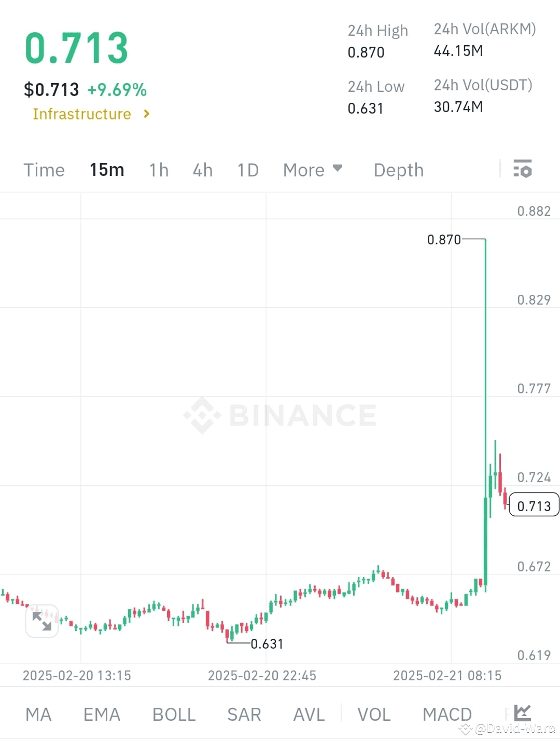560x740 pixels.
Task: Select the candlestick chart style icon bottom right
Action: (x=523, y=713)
